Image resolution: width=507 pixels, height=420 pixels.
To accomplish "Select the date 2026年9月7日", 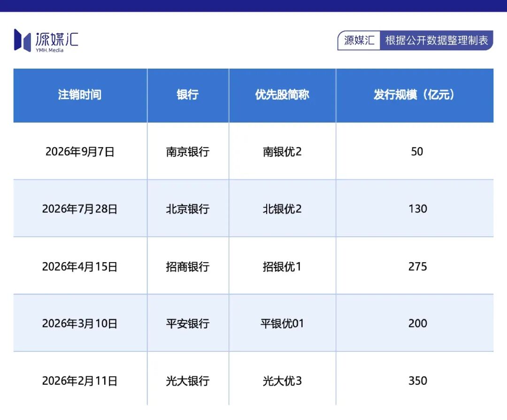I will tap(80, 151).
